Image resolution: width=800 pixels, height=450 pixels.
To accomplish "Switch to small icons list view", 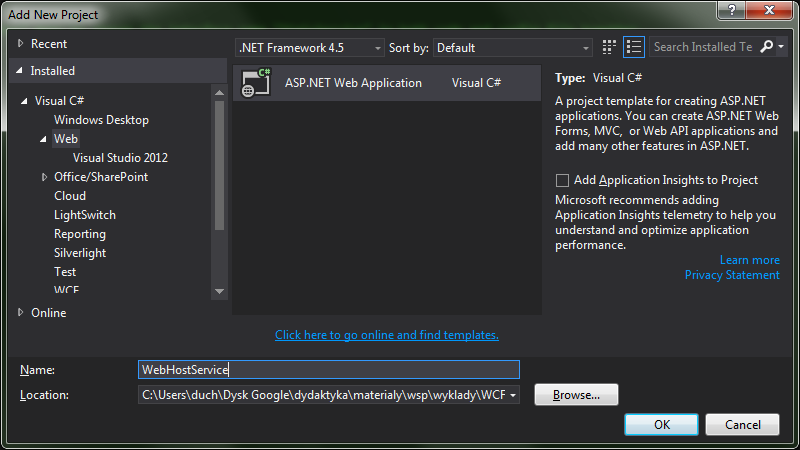I will click(x=634, y=47).
